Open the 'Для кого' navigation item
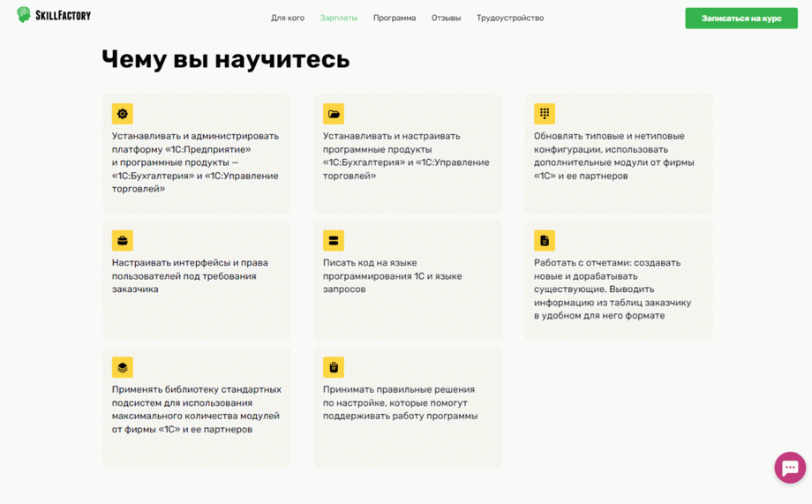Viewport: 812px width, 504px height. tap(288, 18)
